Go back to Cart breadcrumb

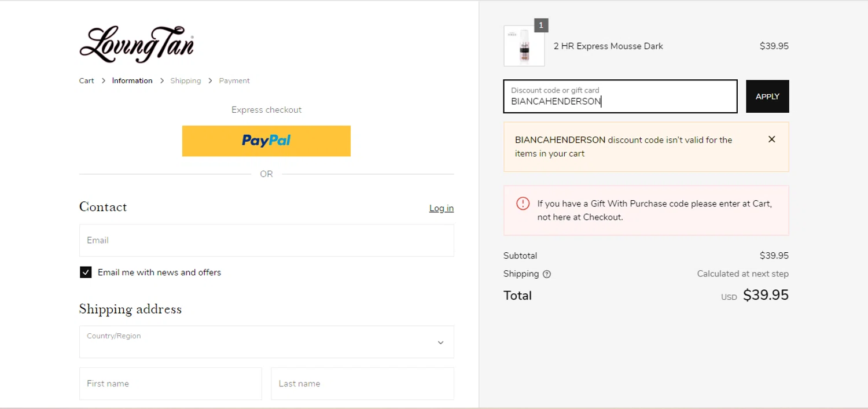(87, 81)
